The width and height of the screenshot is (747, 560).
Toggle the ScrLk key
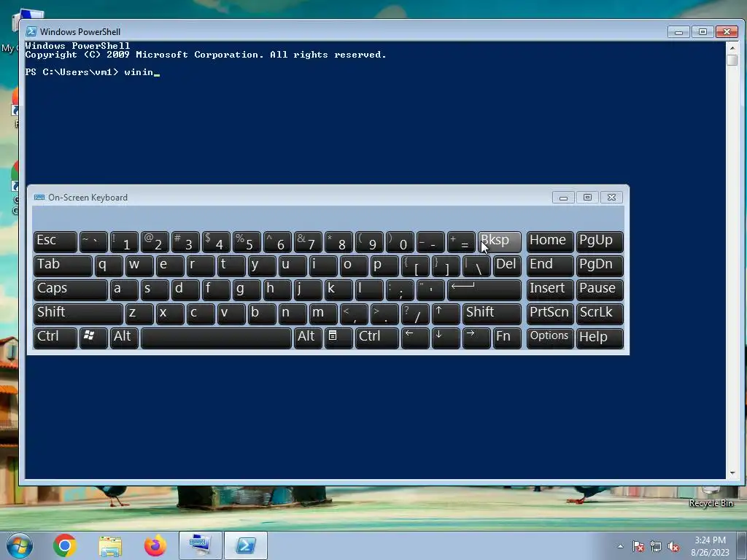coord(600,314)
